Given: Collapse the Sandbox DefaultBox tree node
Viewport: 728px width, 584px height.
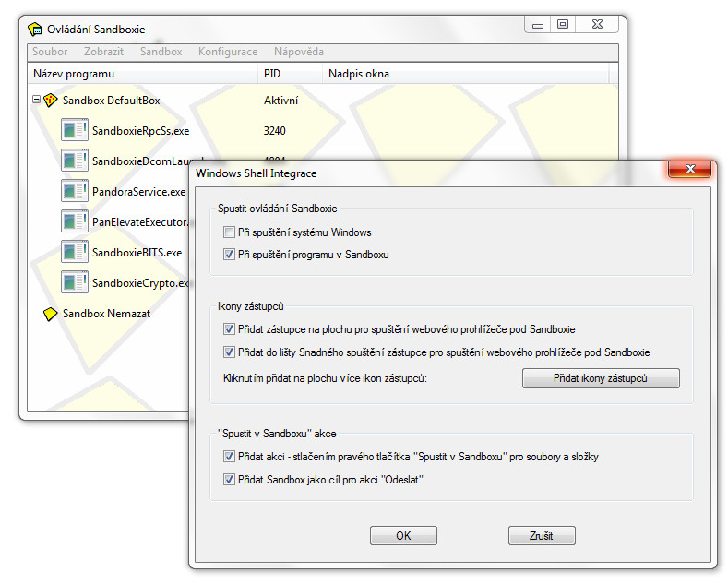Looking at the screenshot, I should click(x=36, y=100).
